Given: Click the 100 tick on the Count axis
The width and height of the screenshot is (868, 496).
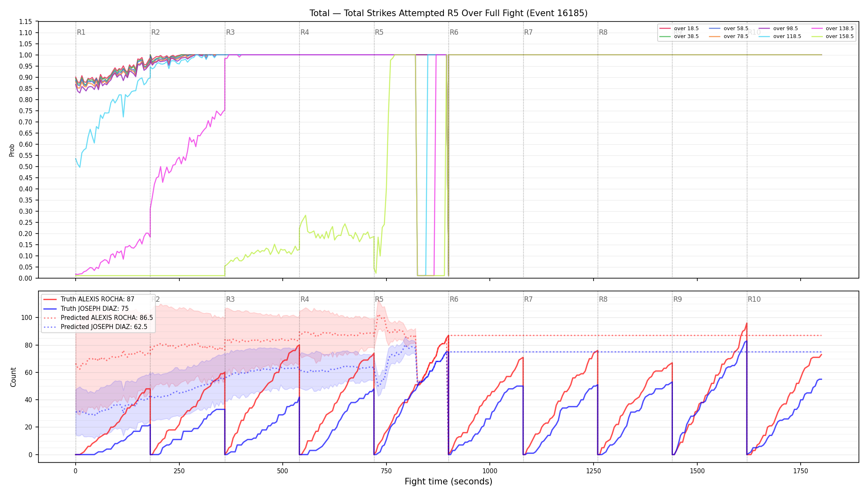Looking at the screenshot, I should click(28, 318).
